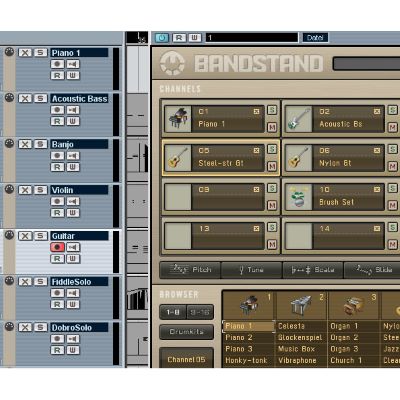Image resolution: width=400 pixels, height=400 pixels.
Task: Switch browser to channels 9-16 tab
Action: pos(200,312)
